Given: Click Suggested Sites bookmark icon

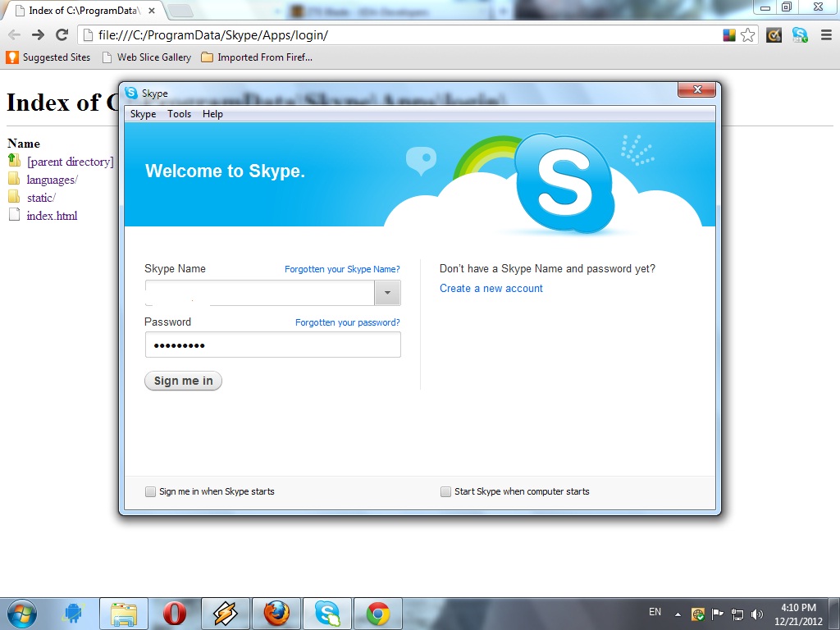Looking at the screenshot, I should (11, 57).
